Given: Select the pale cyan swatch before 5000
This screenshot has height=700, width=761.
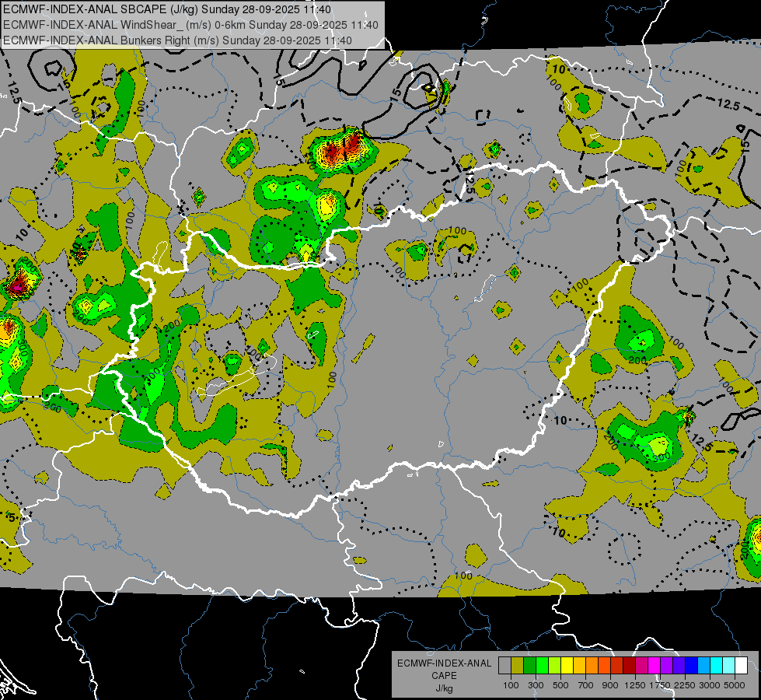Looking at the screenshot, I should tap(729, 666).
